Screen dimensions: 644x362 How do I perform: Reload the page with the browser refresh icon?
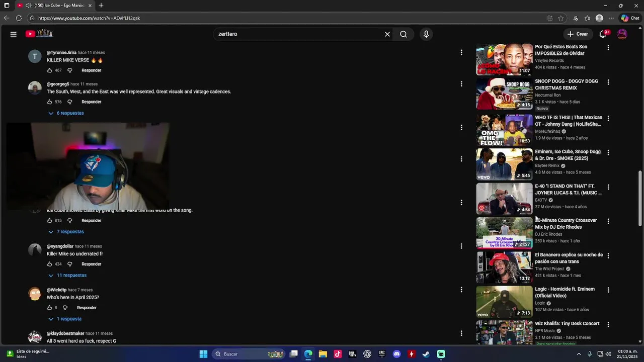(19, 18)
